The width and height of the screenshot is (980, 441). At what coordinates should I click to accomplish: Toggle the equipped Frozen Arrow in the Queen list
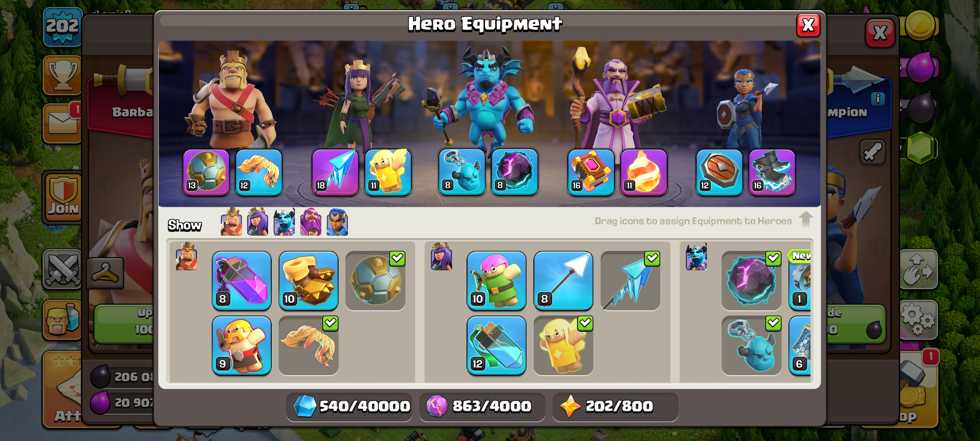click(630, 281)
